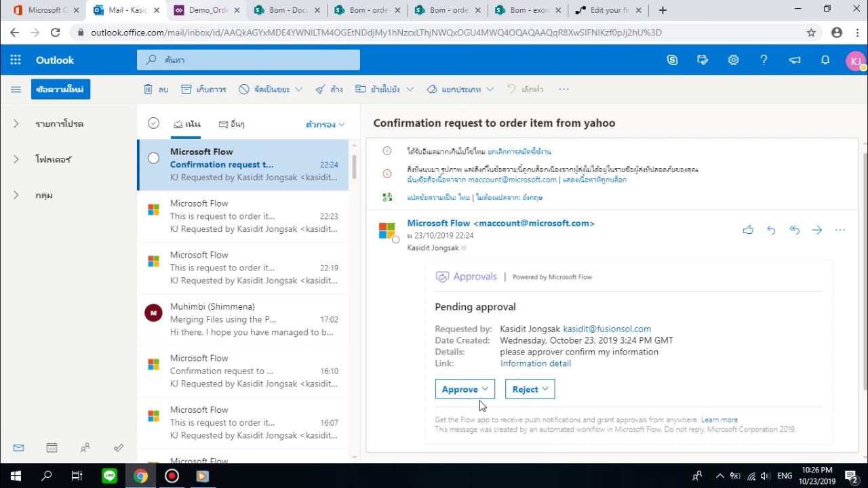The width and height of the screenshot is (868, 488).
Task: Open LINE from the taskbar
Action: [x=109, y=476]
